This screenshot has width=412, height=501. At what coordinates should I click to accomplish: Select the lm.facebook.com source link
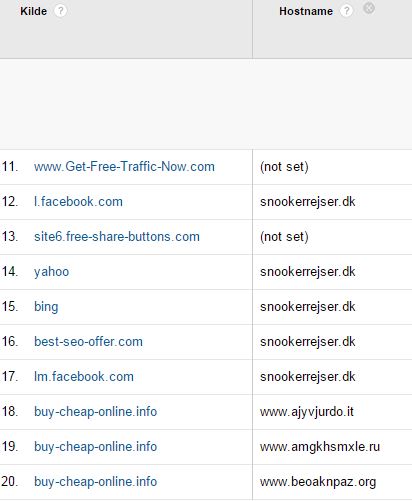84,376
